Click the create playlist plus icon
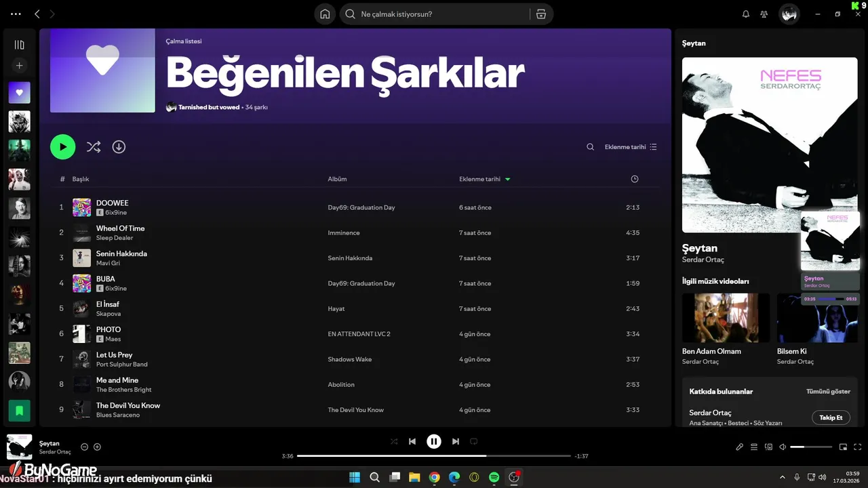The width and height of the screenshot is (868, 488). (19, 66)
